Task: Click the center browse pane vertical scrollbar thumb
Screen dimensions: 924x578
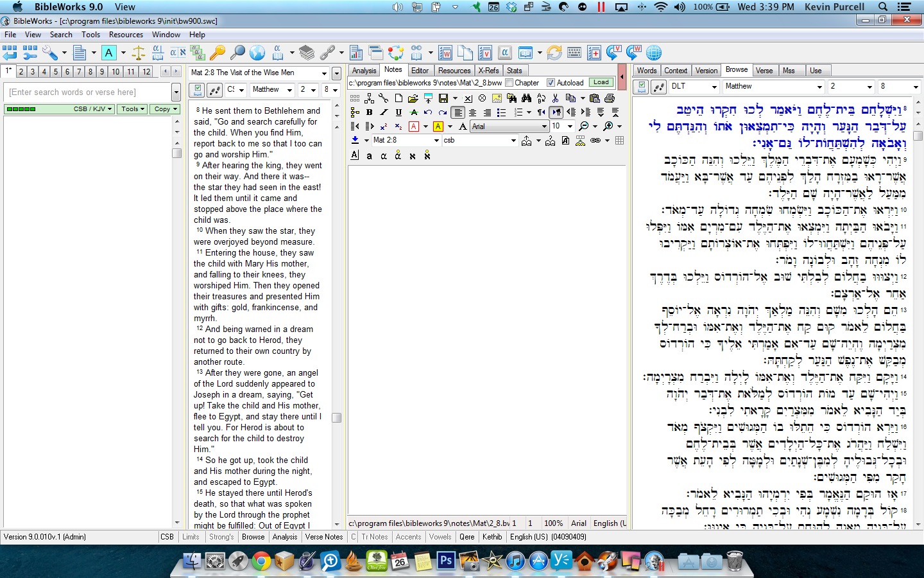Action: click(x=336, y=417)
